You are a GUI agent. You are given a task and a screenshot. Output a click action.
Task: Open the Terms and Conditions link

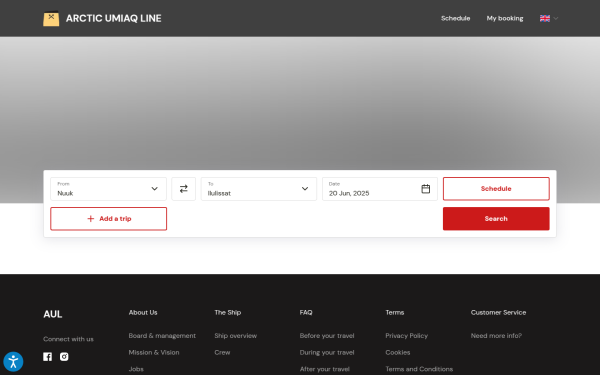pyautogui.click(x=419, y=369)
